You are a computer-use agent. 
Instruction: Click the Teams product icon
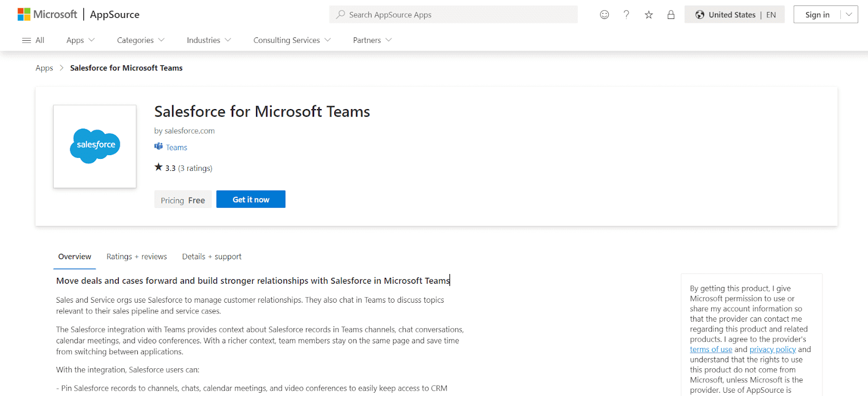coord(158,146)
